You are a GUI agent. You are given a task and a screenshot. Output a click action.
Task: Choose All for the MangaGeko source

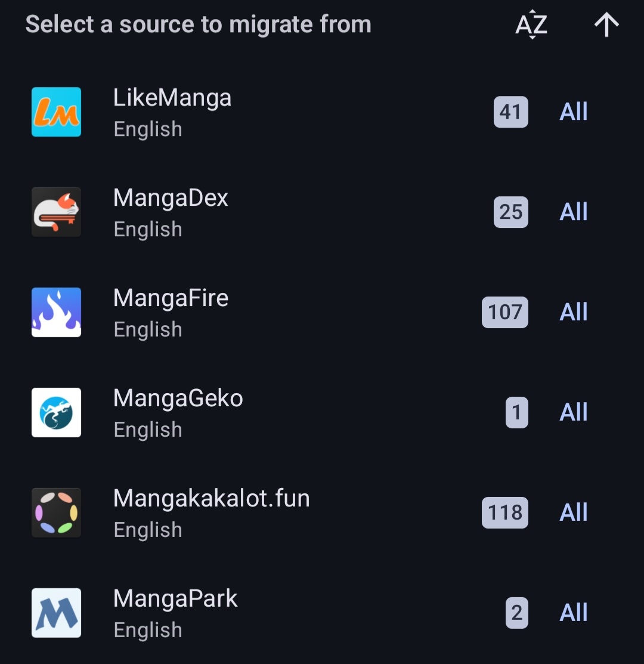click(573, 412)
